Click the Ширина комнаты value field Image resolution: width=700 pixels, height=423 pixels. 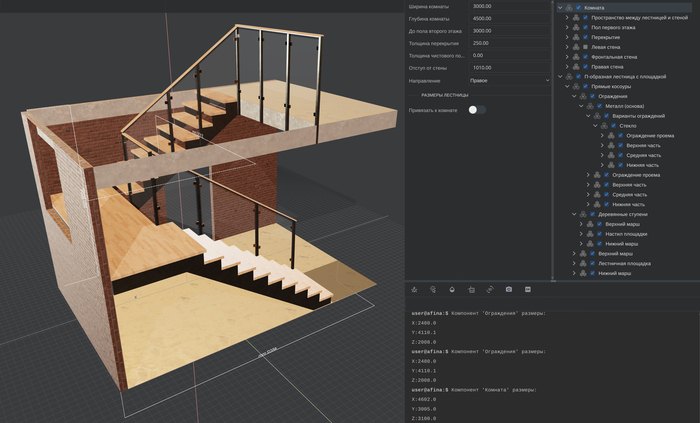tap(509, 6)
